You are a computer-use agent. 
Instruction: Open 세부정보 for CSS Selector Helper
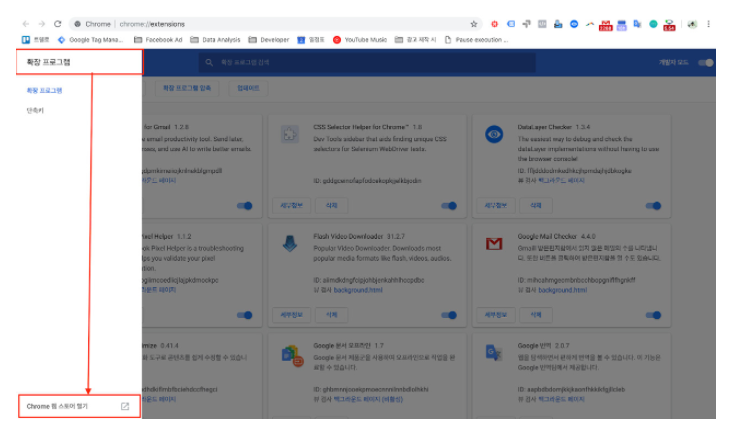(x=292, y=206)
